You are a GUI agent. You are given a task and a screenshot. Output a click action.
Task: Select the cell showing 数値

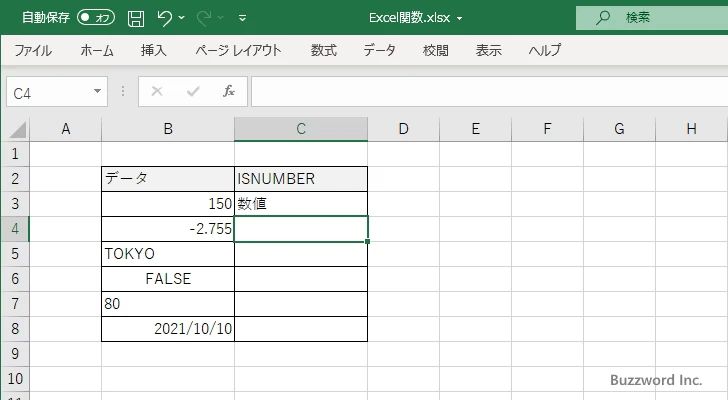301,204
